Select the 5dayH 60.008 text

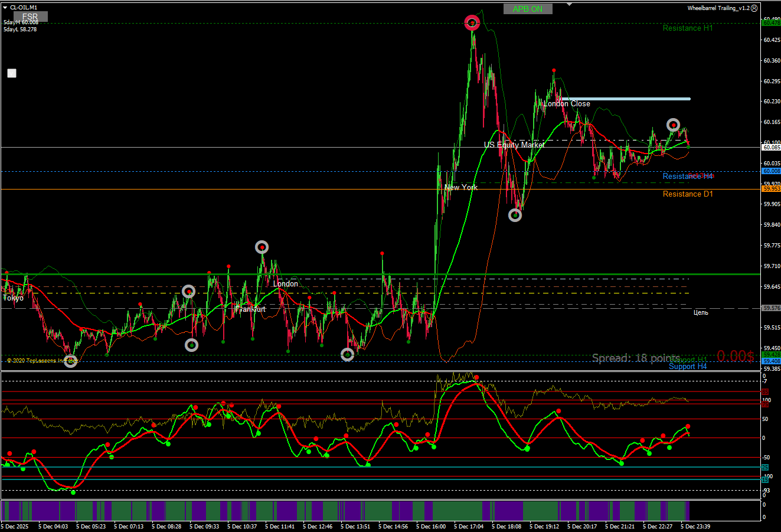[21, 22]
